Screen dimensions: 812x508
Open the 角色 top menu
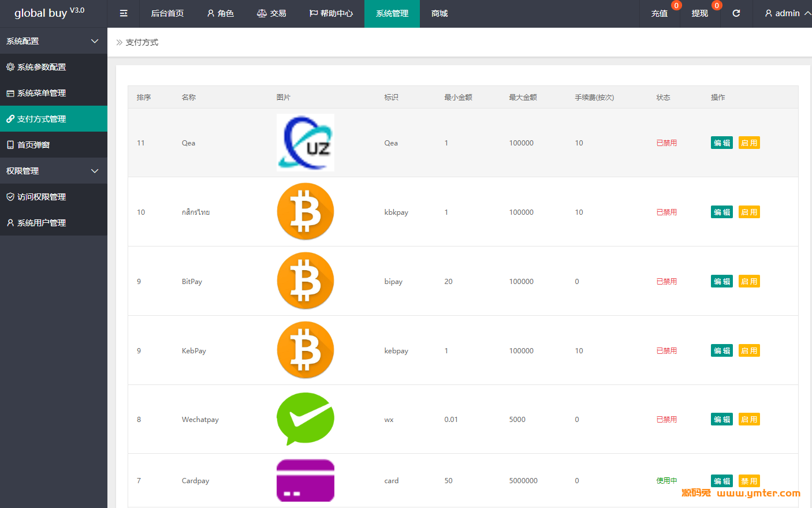click(220, 13)
